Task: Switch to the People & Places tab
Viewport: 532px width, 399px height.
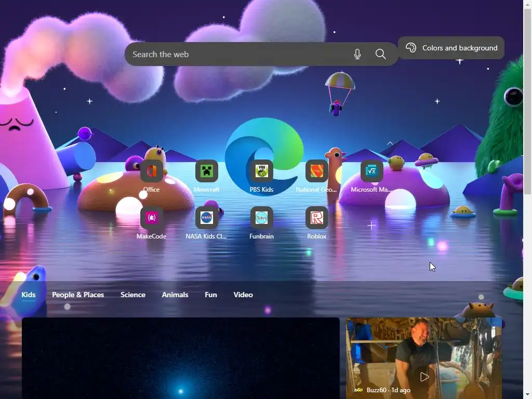Action: [x=78, y=295]
